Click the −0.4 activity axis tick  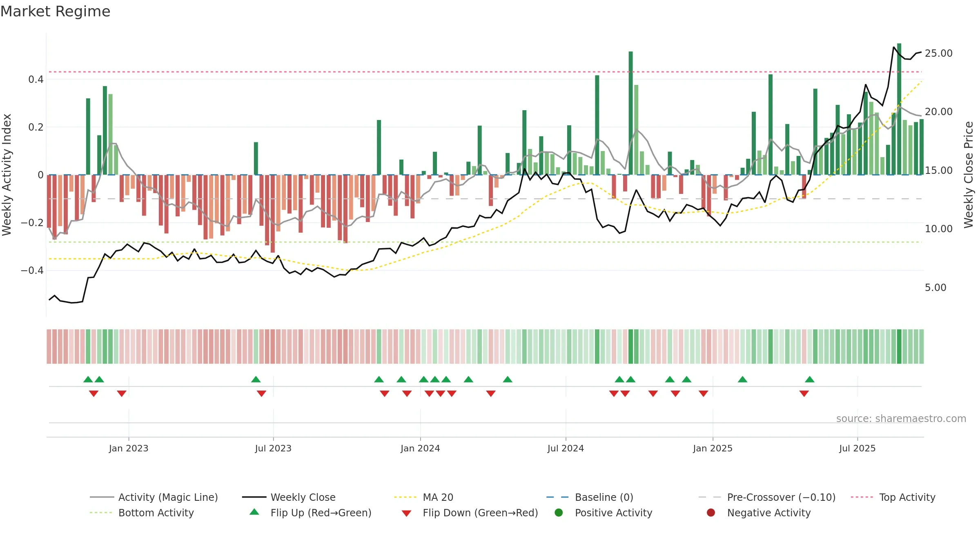[32, 271]
